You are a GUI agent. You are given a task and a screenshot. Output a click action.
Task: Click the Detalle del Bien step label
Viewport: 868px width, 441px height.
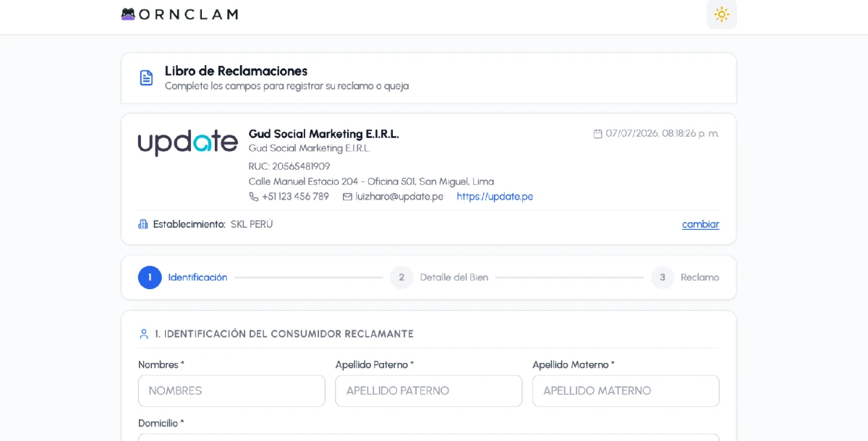454,278
